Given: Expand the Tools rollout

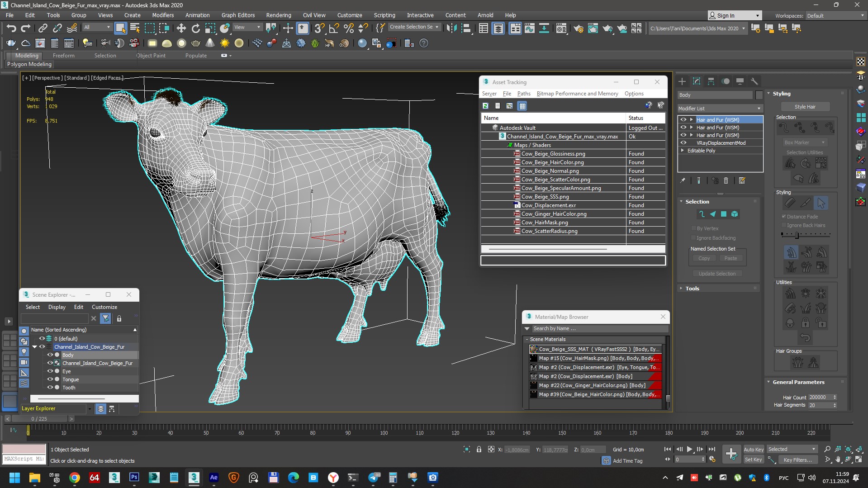Looking at the screenshot, I should pyautogui.click(x=681, y=288).
